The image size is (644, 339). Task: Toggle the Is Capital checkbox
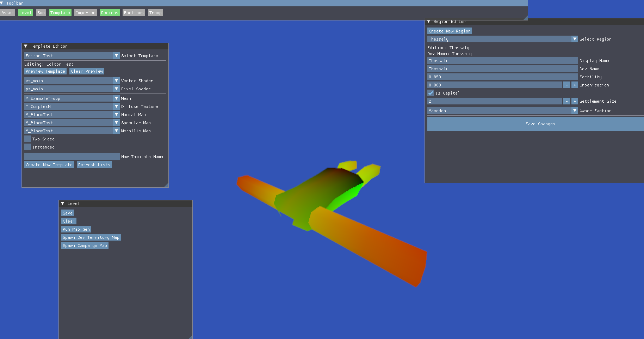(431, 93)
